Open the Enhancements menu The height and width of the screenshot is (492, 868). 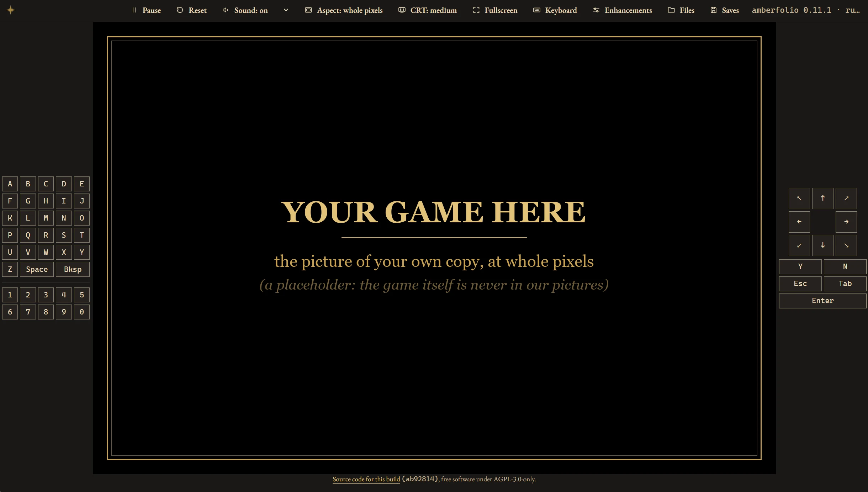pos(622,10)
